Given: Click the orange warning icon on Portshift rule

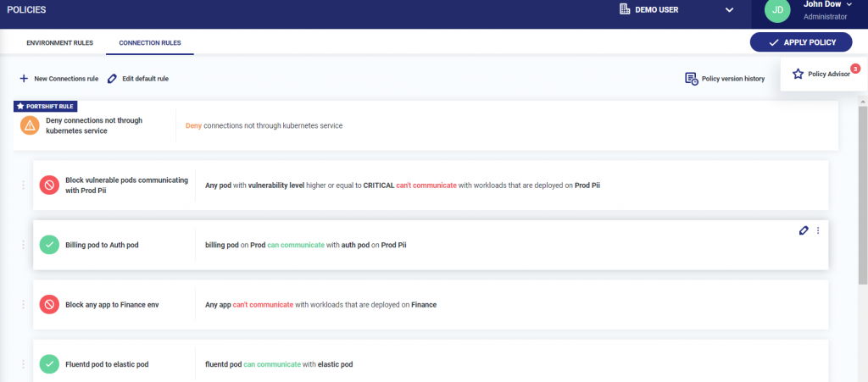Looking at the screenshot, I should (x=31, y=125).
